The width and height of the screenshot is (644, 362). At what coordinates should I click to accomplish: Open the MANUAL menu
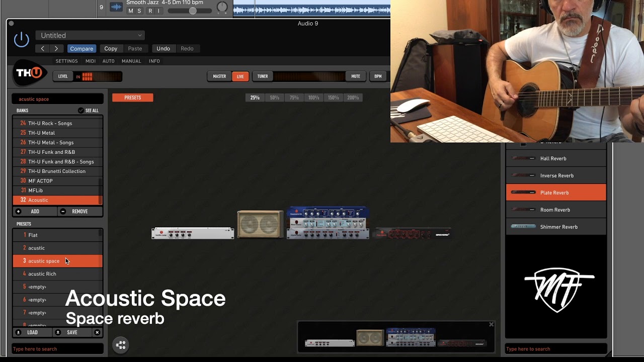click(131, 61)
